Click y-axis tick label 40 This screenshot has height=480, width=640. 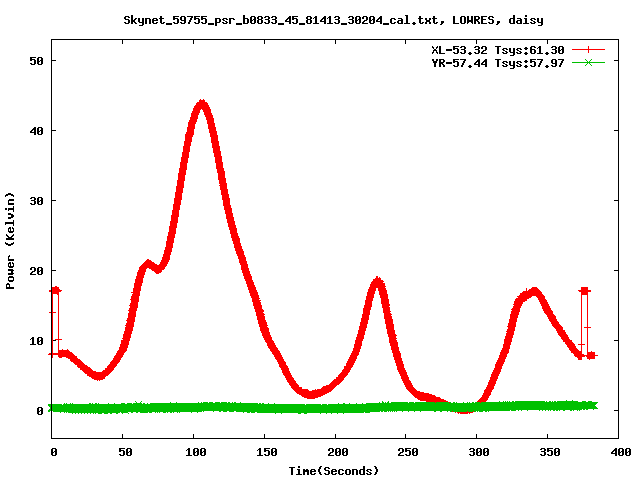[36, 131]
